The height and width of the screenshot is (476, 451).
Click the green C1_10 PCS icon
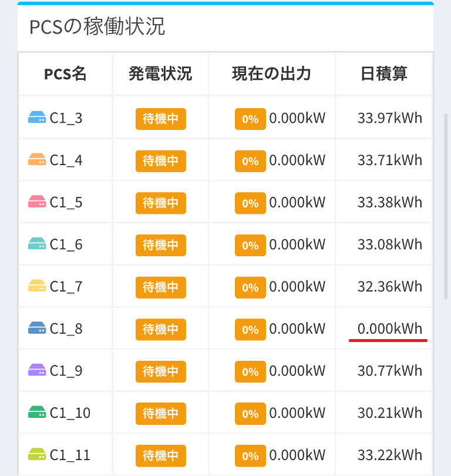coord(37,413)
